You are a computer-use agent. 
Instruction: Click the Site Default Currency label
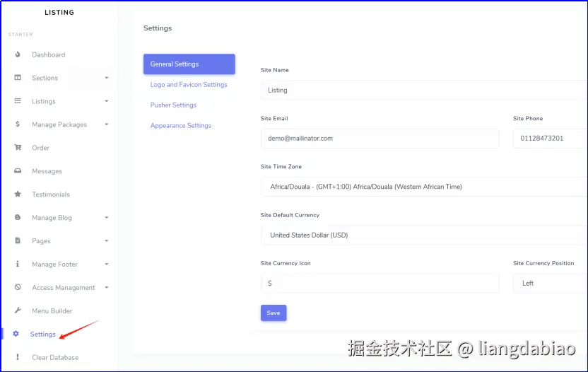[290, 215]
